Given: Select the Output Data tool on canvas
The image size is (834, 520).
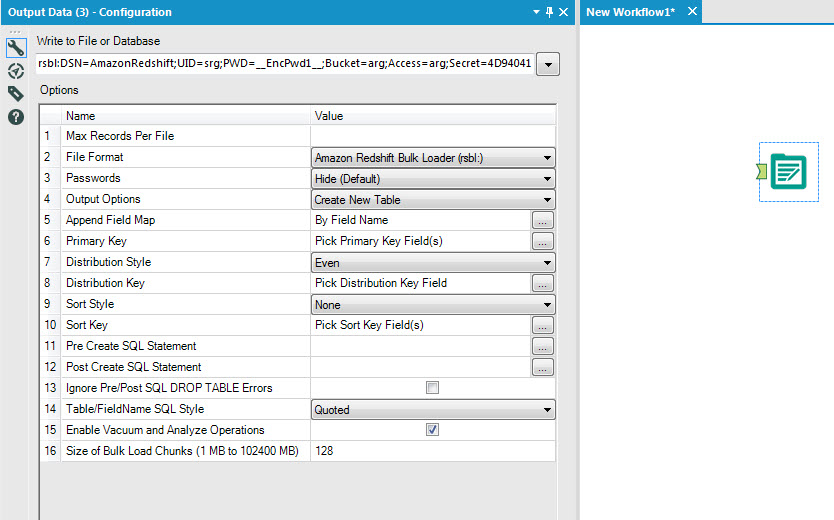Looking at the screenshot, I should click(x=788, y=171).
